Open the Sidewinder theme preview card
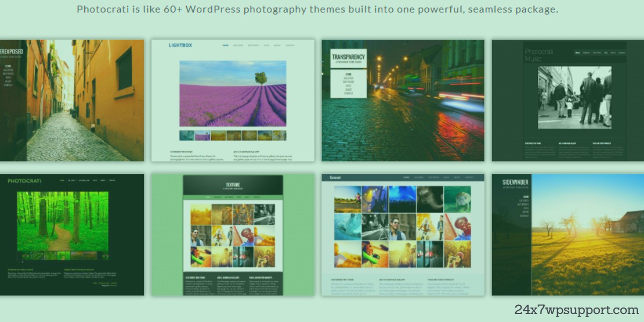This screenshot has height=322, width=644. pos(568,235)
